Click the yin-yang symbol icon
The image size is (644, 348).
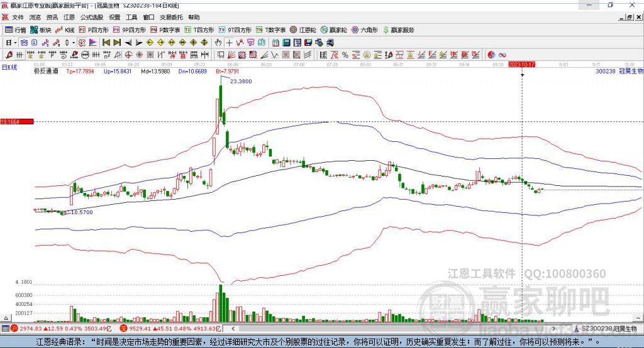[491, 55]
